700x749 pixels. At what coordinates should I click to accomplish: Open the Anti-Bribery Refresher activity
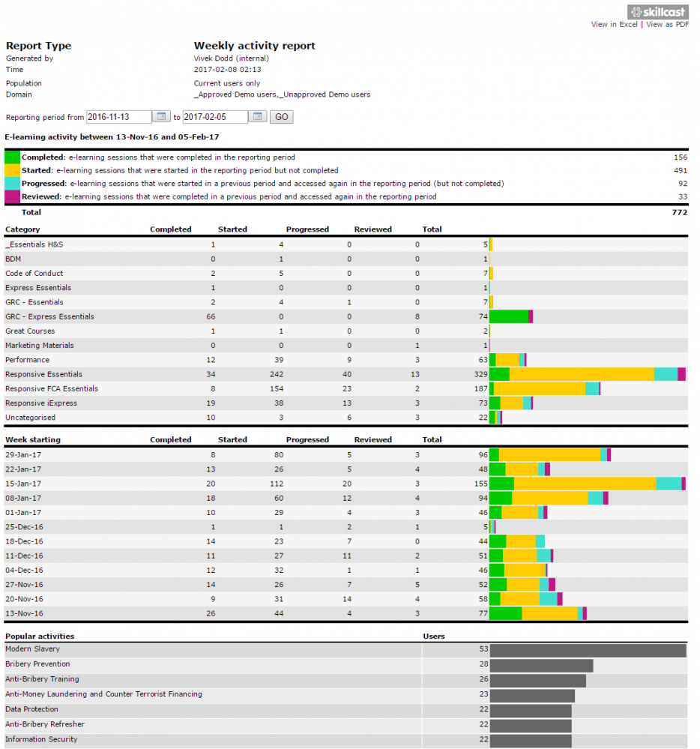click(45, 724)
